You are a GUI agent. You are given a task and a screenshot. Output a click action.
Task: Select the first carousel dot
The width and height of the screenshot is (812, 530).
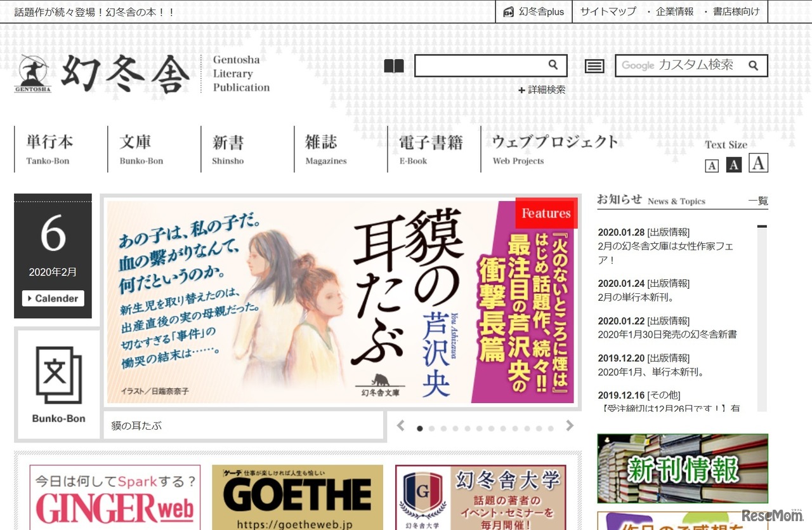pos(420,428)
